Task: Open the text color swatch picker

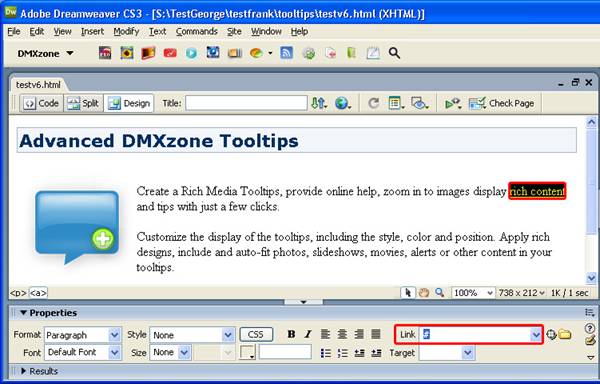Action: point(247,352)
